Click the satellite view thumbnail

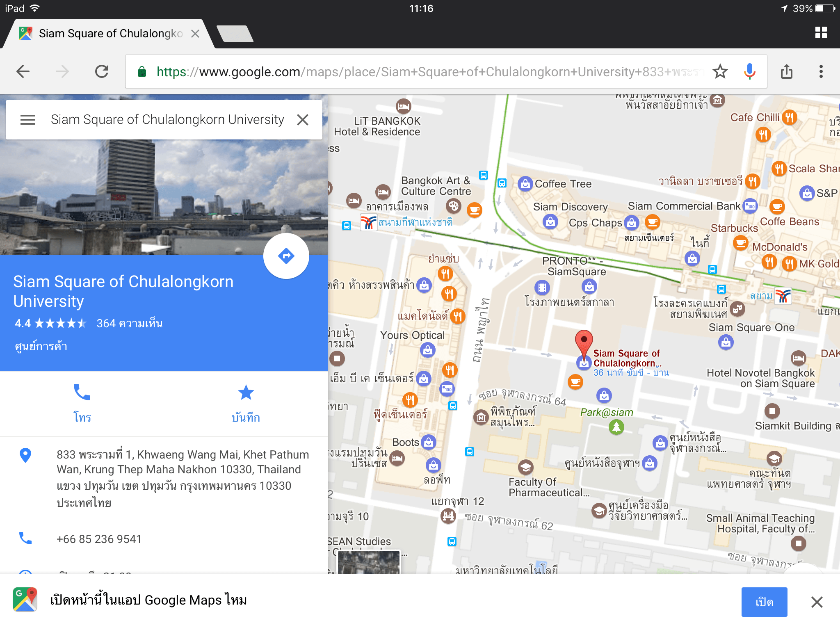click(368, 562)
